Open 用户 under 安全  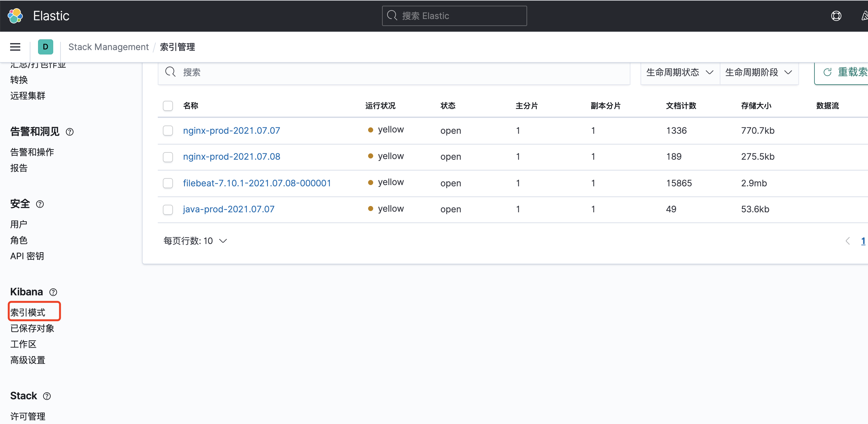tap(19, 224)
